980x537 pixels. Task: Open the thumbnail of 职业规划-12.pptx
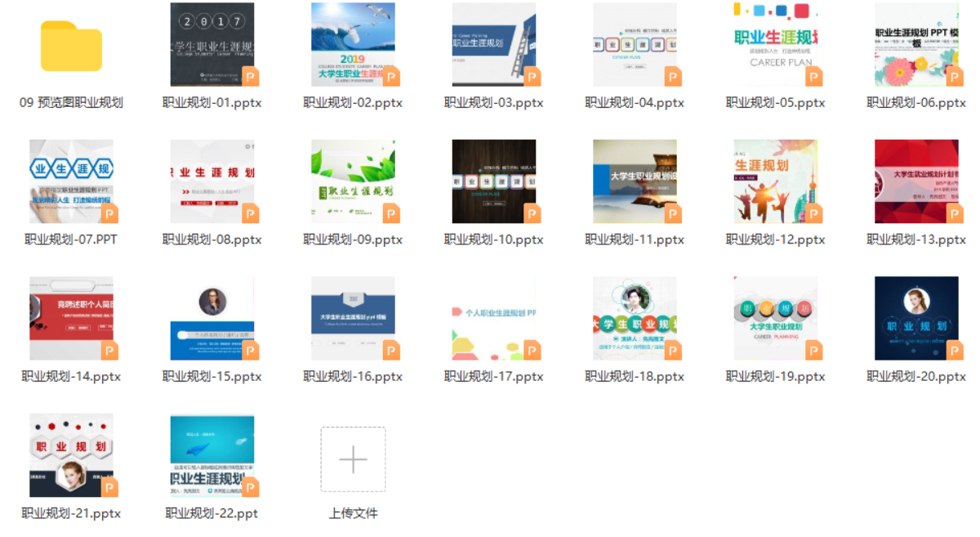click(776, 181)
